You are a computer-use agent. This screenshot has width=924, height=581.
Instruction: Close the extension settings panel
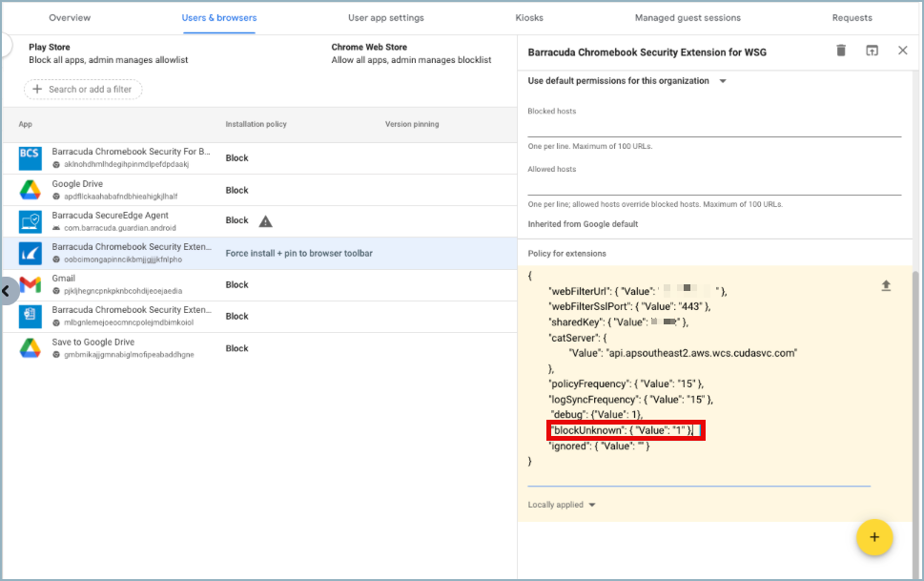902,51
